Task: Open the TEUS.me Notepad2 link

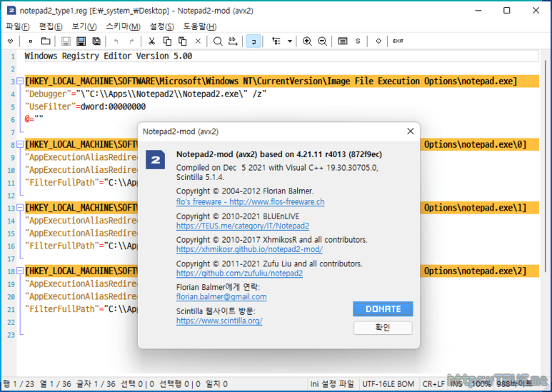Action: [243, 226]
